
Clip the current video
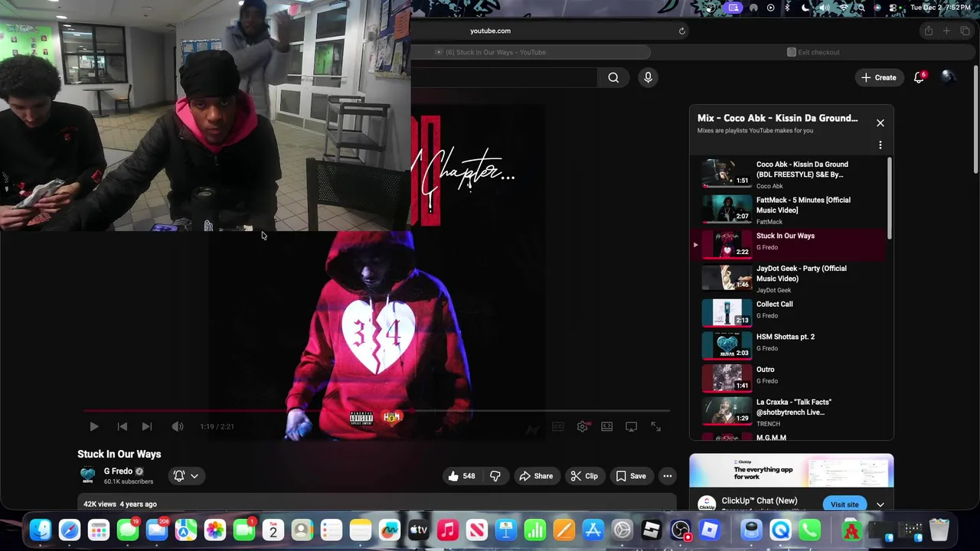(584, 476)
